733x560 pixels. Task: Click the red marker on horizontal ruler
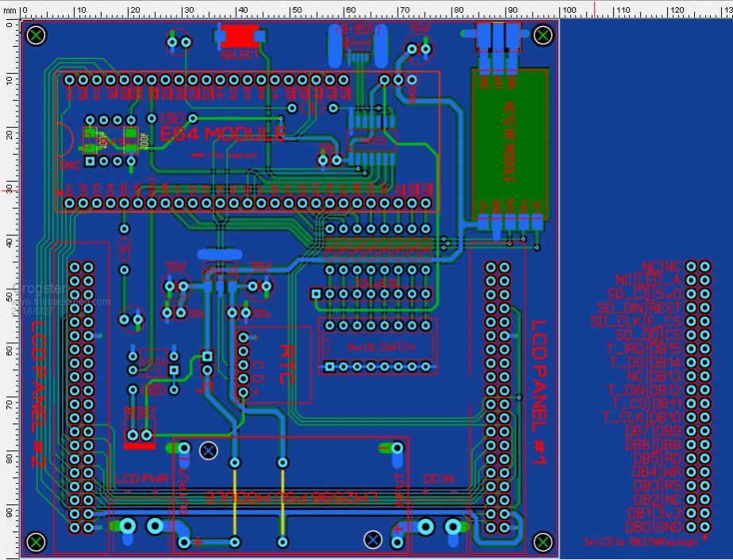[594, 9]
